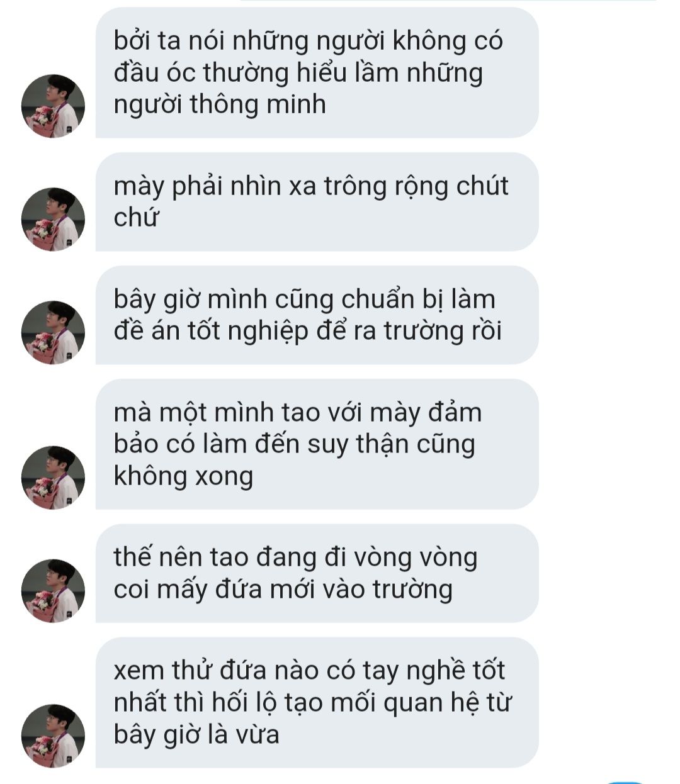Click the text 'không xong' line
Image resolution: width=680 pixels, height=784 pixels.
pyautogui.click(x=183, y=476)
